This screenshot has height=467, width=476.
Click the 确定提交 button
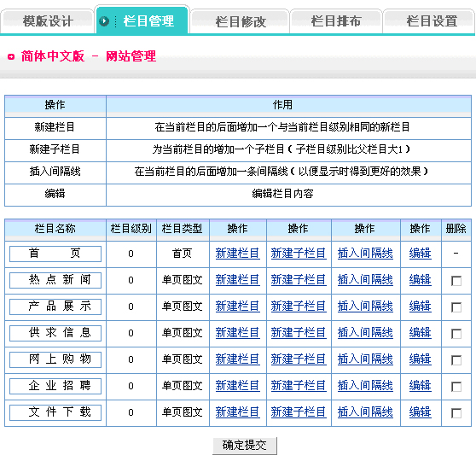click(x=245, y=446)
